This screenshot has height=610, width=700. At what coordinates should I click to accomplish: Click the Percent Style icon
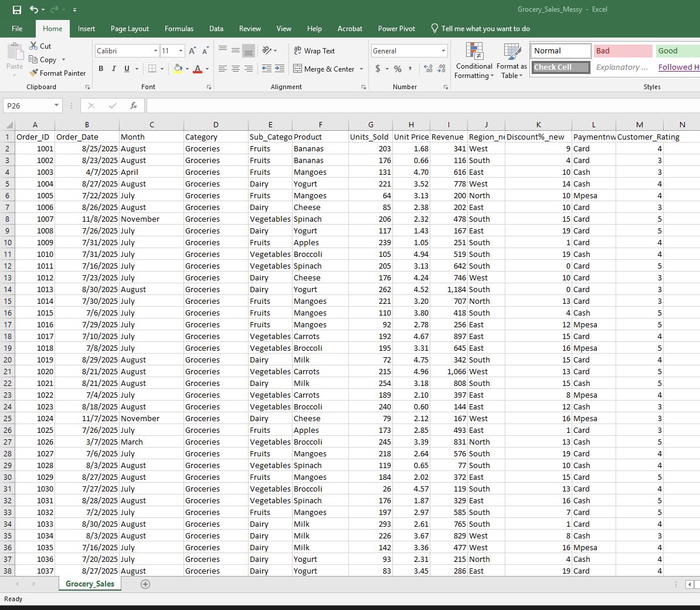397,69
